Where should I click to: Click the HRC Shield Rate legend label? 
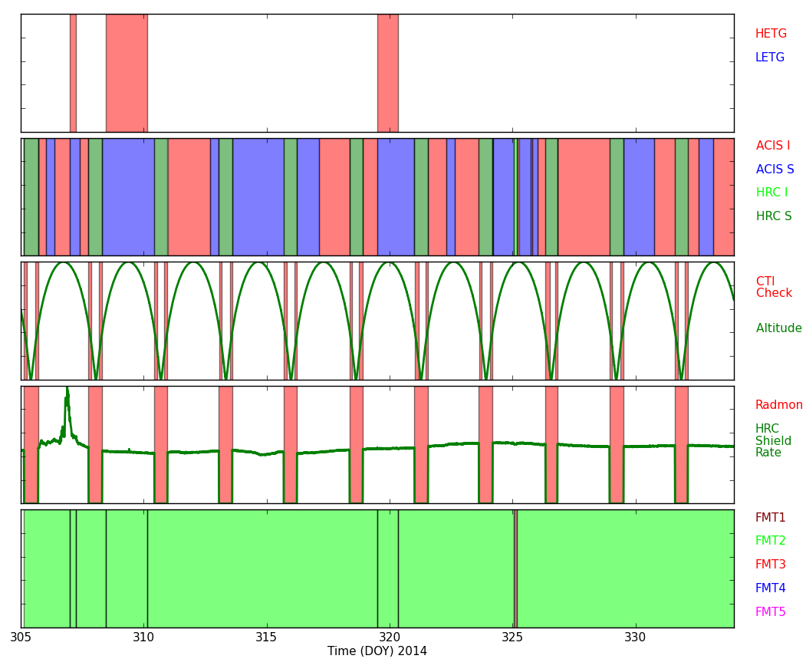[x=773, y=441]
